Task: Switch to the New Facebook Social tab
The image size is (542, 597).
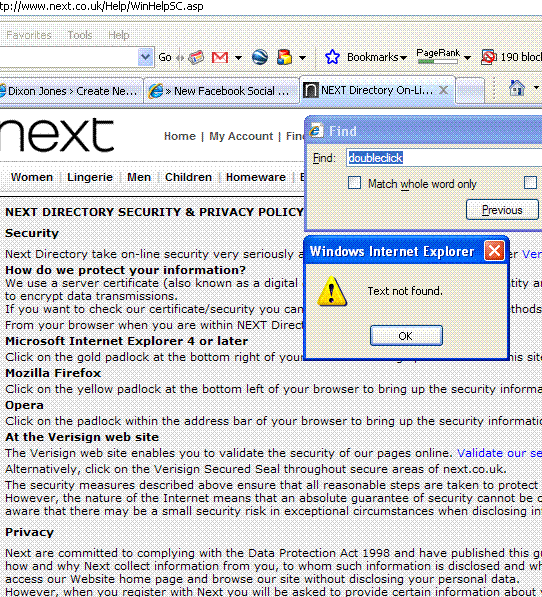Action: 221,91
